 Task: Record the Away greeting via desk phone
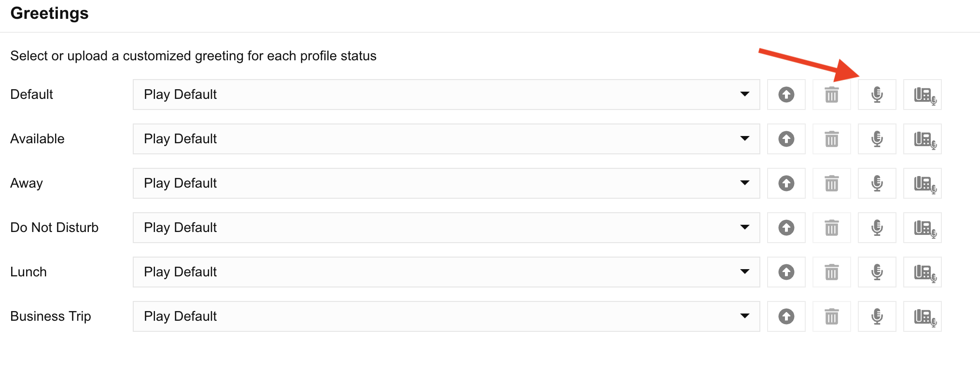tap(923, 183)
